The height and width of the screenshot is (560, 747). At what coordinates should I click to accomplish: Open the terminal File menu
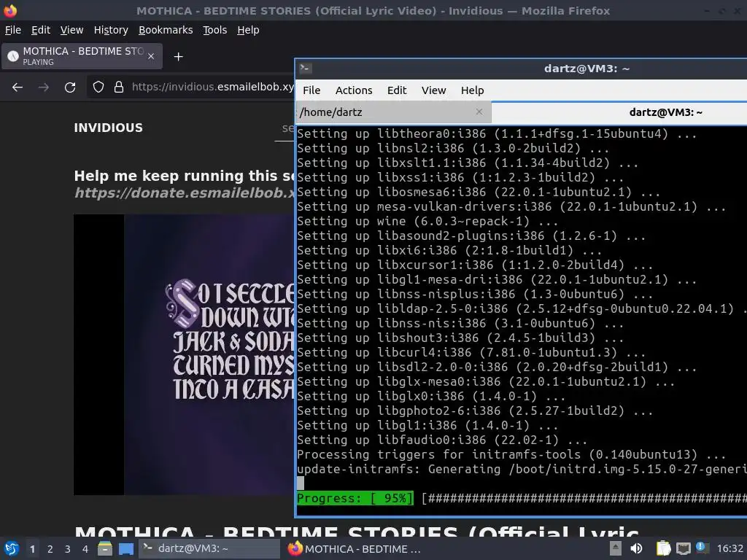pyautogui.click(x=311, y=90)
